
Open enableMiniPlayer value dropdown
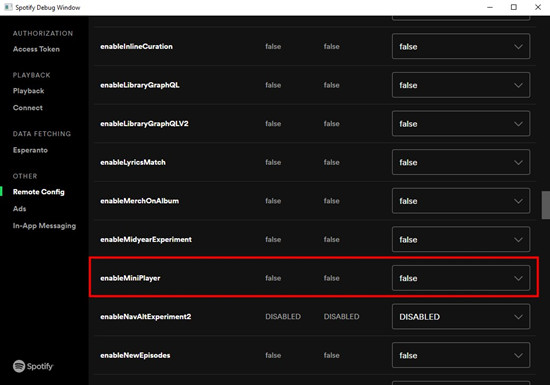pyautogui.click(x=461, y=278)
